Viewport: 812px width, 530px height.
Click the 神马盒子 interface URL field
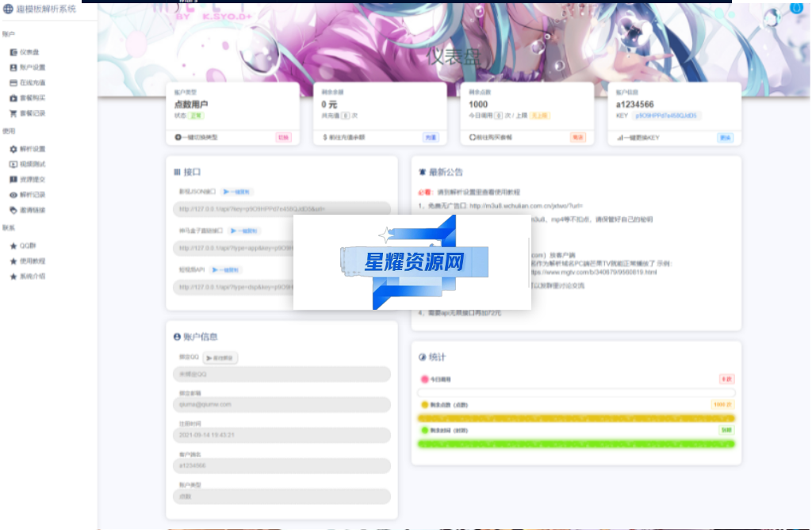click(x=233, y=249)
